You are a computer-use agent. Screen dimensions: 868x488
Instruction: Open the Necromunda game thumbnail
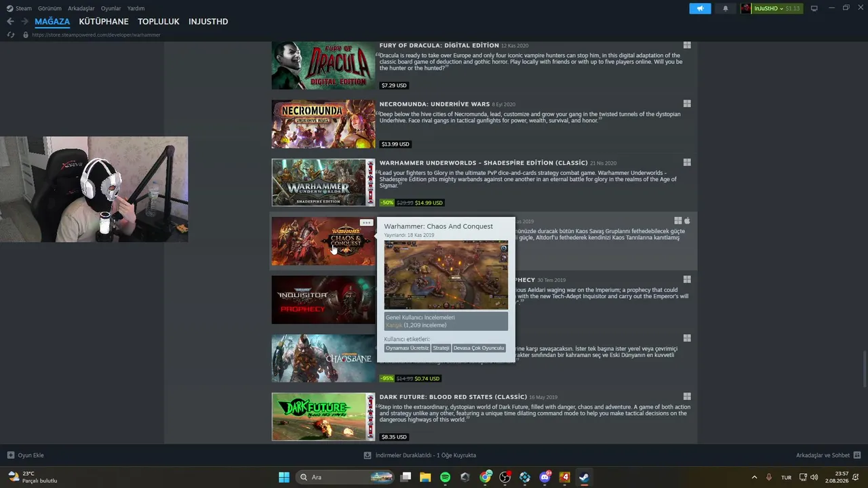pyautogui.click(x=323, y=124)
